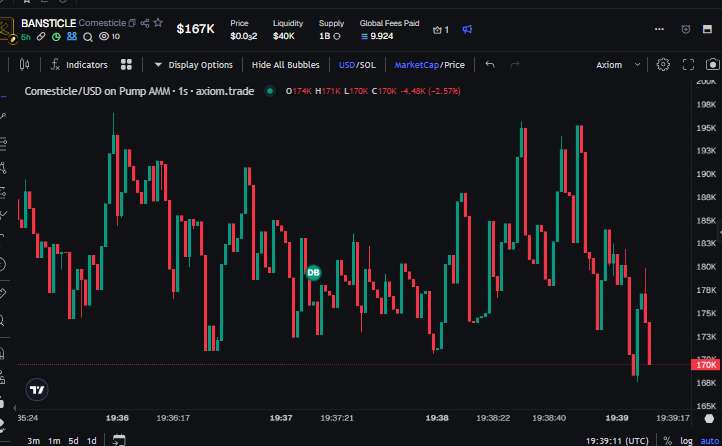Toggle auto scale mode
Image resolution: width=722 pixels, height=446 pixels.
[x=710, y=441]
